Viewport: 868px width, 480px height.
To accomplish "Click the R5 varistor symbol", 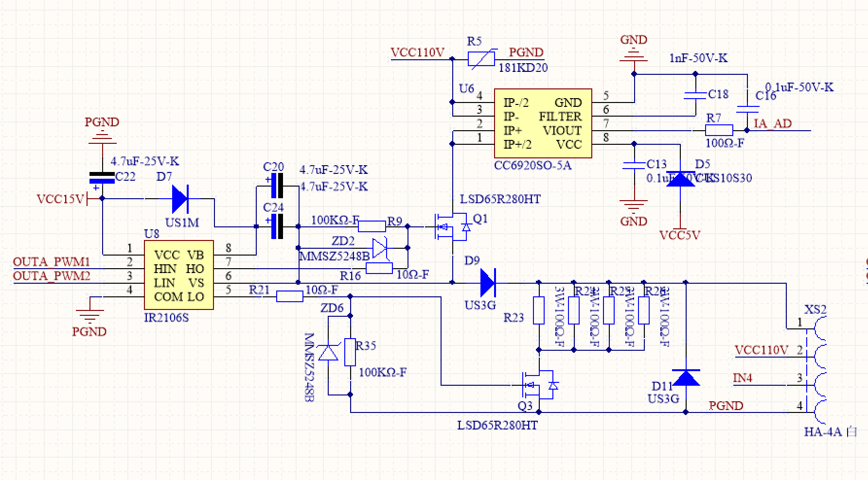I will tap(481, 59).
